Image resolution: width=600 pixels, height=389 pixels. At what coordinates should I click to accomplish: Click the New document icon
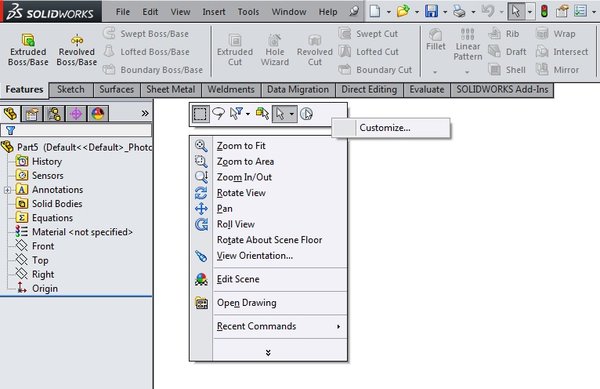point(375,11)
